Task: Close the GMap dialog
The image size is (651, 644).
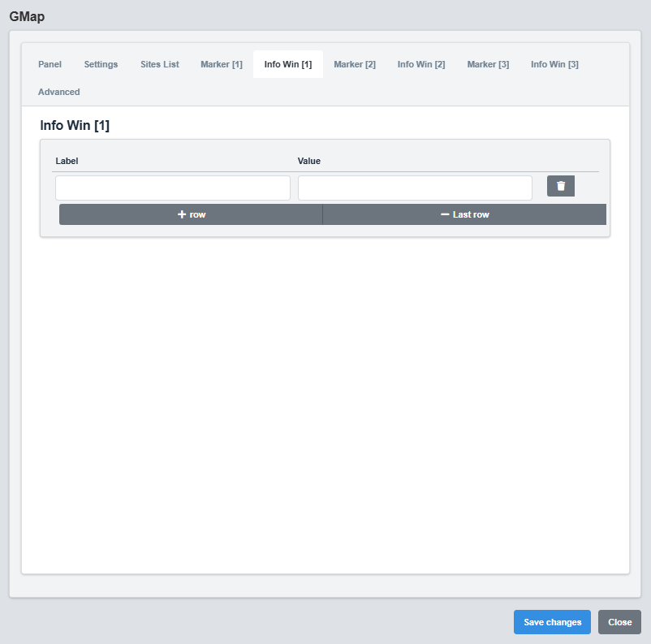Action: [619, 621]
